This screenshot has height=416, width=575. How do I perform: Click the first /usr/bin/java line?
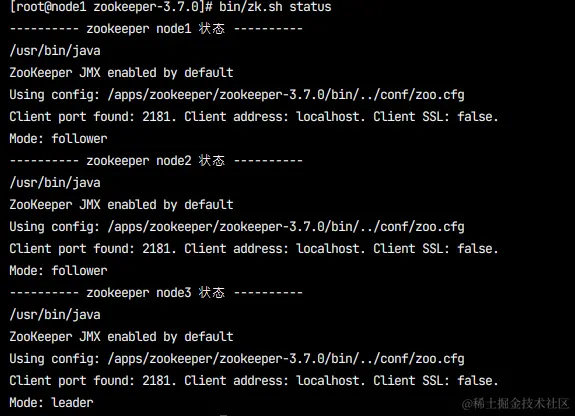click(x=55, y=51)
